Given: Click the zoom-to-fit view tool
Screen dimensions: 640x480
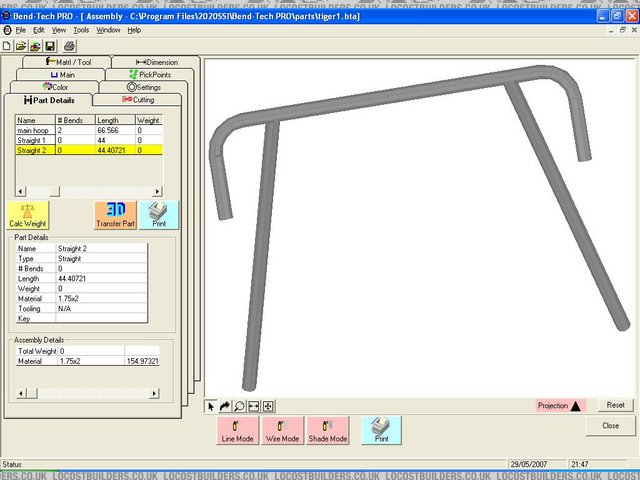Looking at the screenshot, I should [254, 406].
